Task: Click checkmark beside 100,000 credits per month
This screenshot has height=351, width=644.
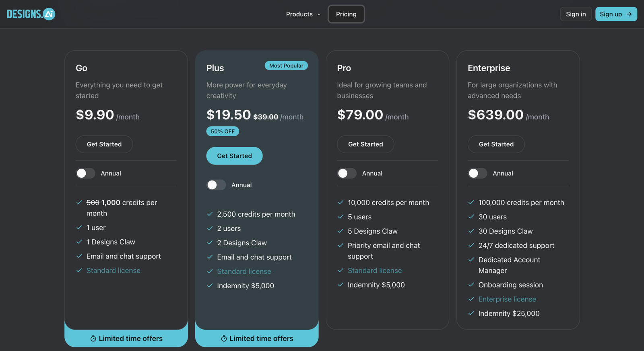Action: point(471,203)
